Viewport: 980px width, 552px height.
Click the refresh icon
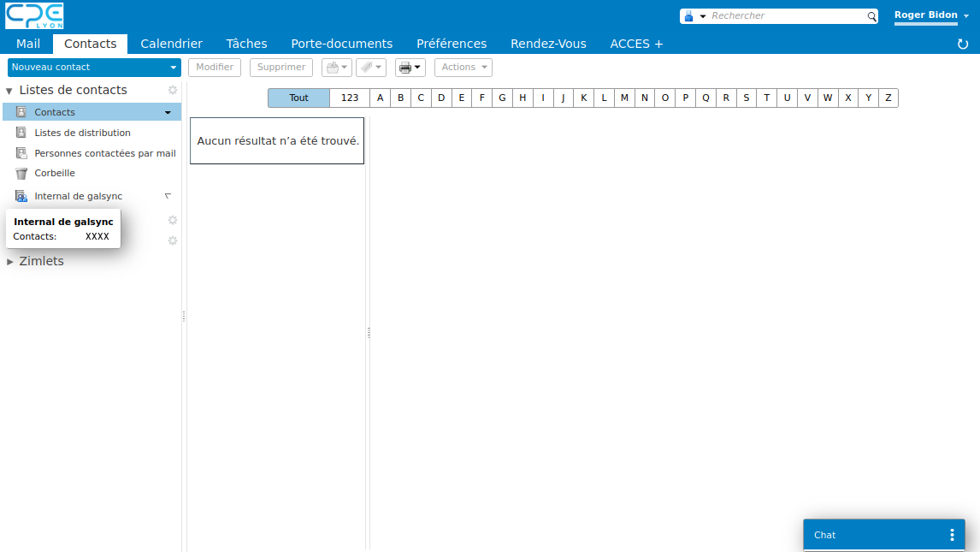point(963,44)
